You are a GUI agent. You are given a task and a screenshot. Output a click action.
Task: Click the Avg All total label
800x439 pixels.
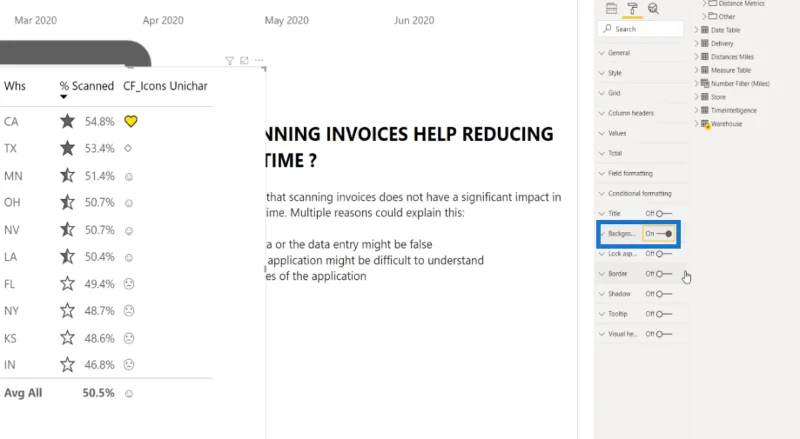[23, 393]
